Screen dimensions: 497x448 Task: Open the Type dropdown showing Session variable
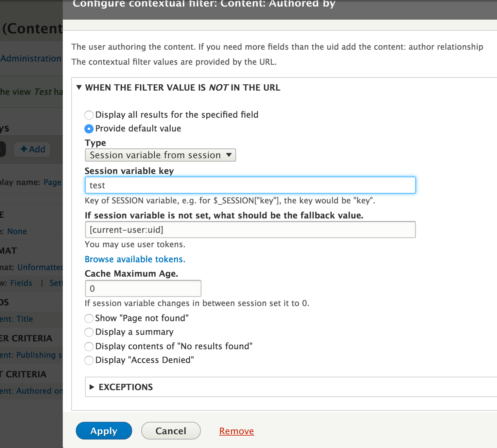click(160, 155)
